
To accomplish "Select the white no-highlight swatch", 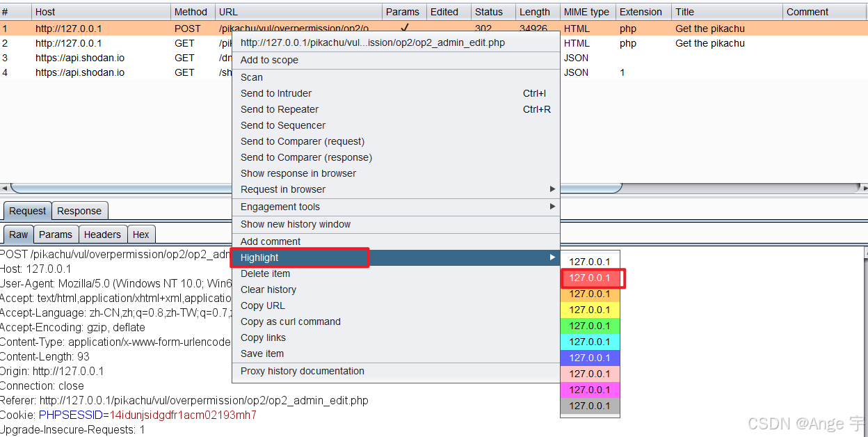I will coord(590,262).
